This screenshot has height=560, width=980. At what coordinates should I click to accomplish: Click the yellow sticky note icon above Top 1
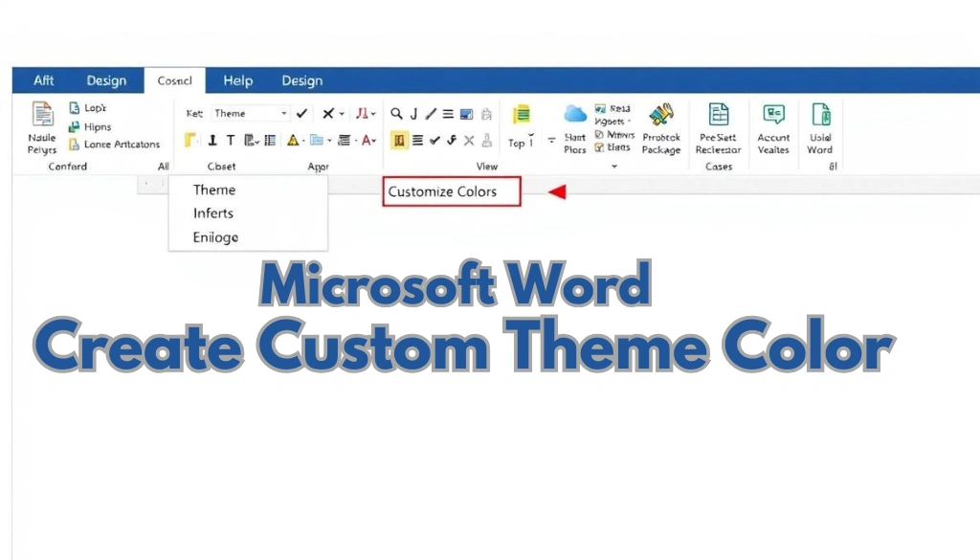click(x=521, y=115)
